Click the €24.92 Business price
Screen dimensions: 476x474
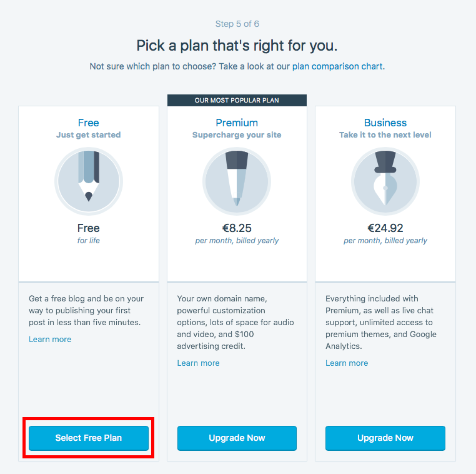coord(385,228)
